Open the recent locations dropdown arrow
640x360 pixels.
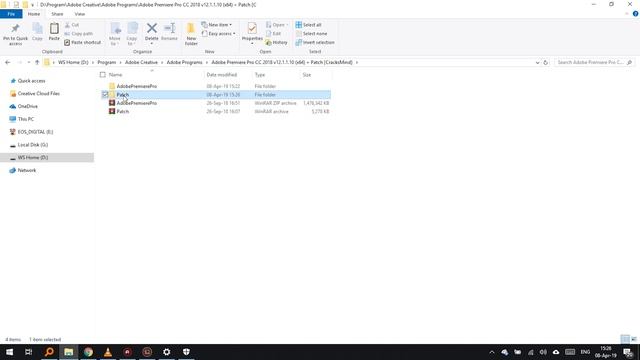click(29, 62)
